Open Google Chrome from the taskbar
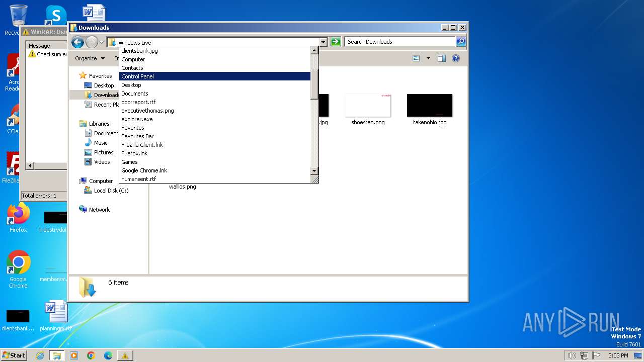 pyautogui.click(x=91, y=355)
